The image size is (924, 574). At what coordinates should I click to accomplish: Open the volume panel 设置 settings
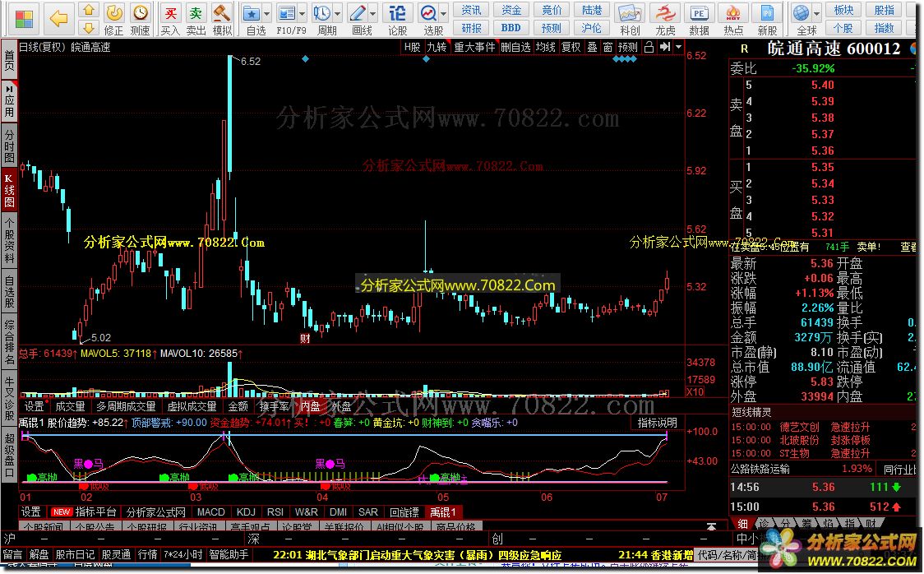click(35, 406)
